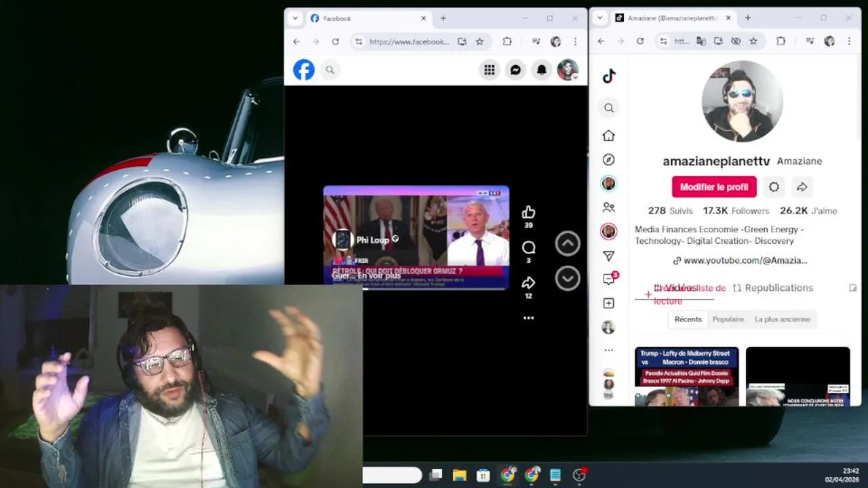Share the Facebook reel

[x=528, y=283]
